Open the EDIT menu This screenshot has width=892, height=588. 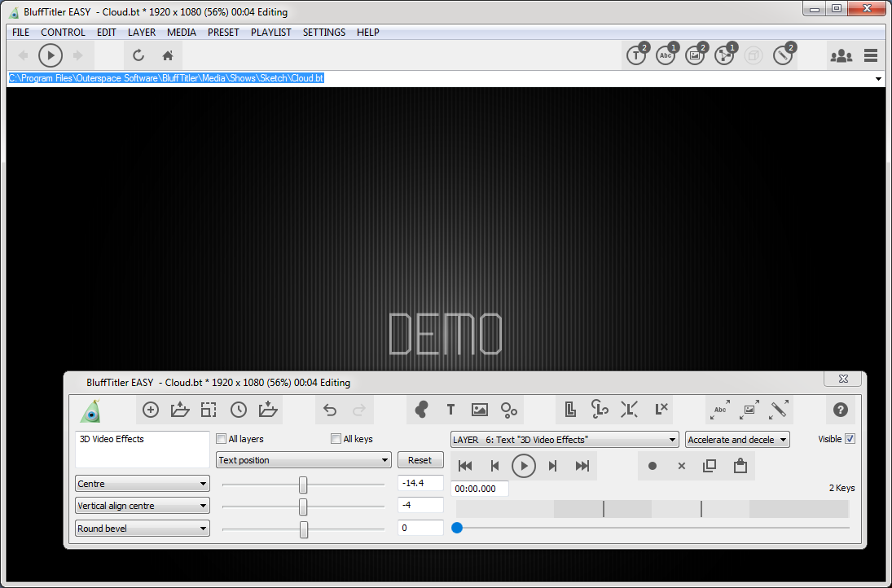pos(107,33)
